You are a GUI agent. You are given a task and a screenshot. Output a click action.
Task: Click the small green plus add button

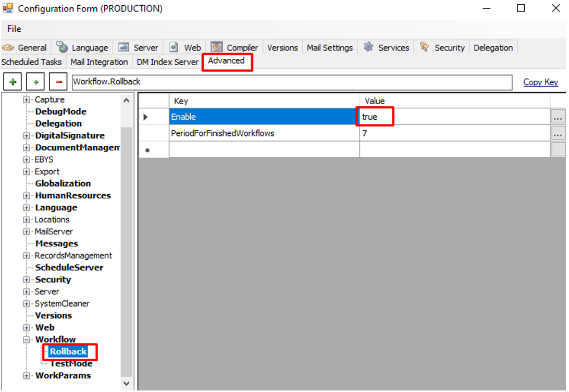(x=35, y=82)
